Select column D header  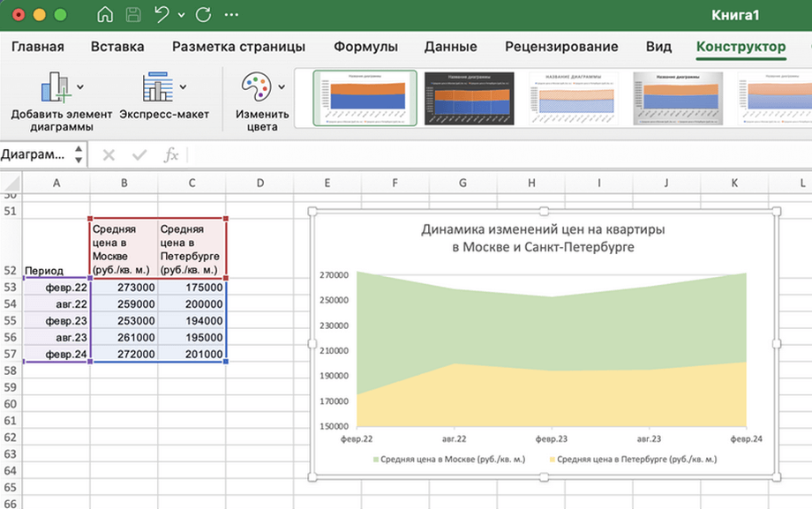(x=260, y=183)
